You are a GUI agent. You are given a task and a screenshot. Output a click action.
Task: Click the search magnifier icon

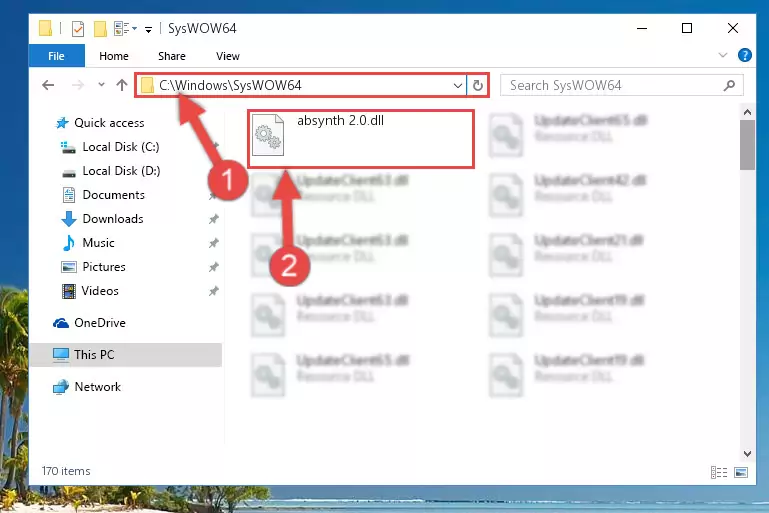729,85
